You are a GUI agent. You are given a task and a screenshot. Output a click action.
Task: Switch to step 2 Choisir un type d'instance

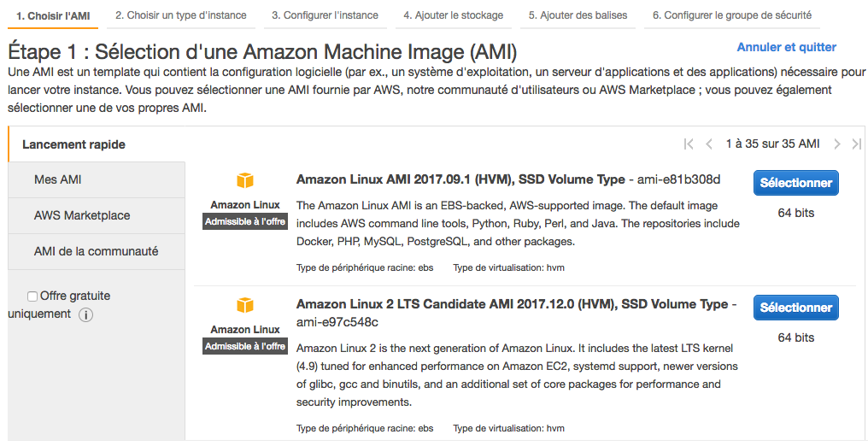point(181,15)
